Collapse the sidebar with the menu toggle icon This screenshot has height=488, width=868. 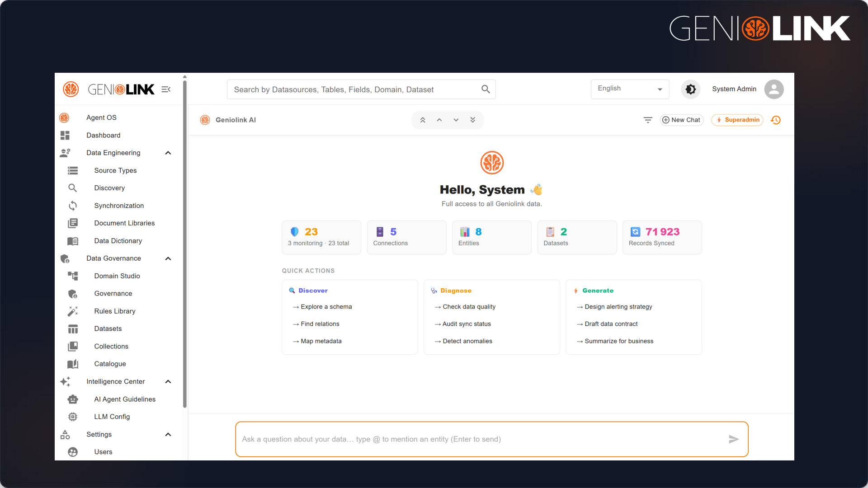click(166, 89)
